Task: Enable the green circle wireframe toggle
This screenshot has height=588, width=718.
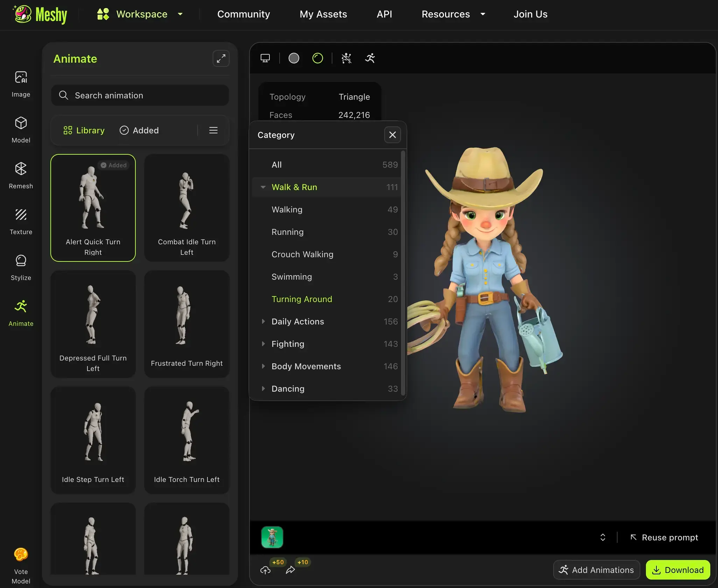Action: tap(317, 58)
